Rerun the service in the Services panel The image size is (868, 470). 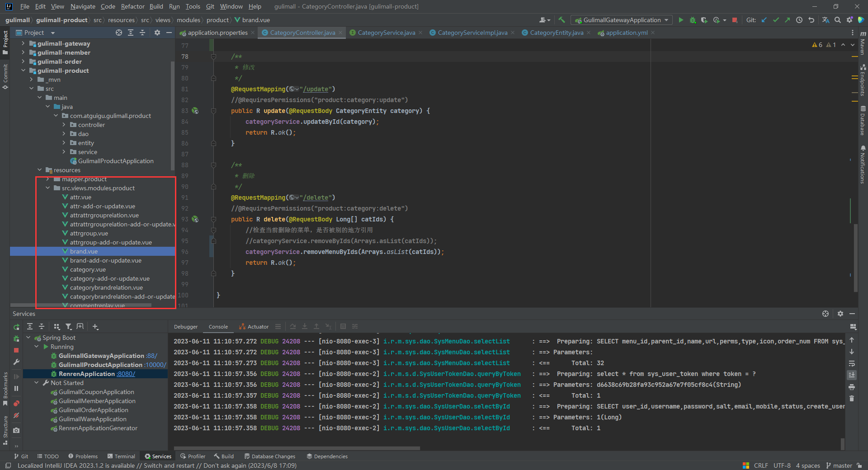(16, 327)
